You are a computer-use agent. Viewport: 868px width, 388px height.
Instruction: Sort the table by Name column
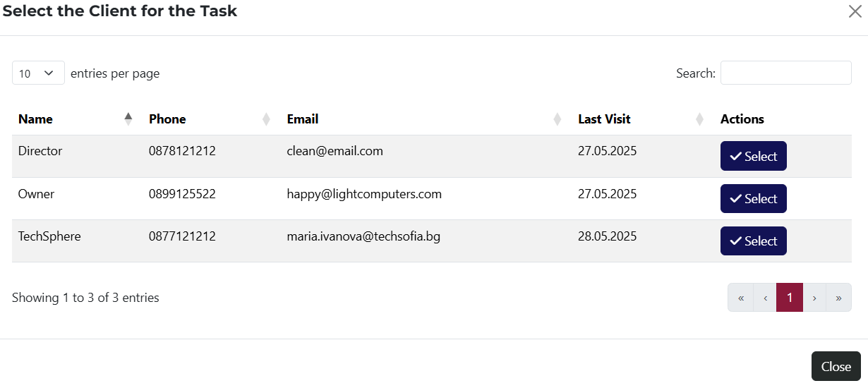point(35,119)
